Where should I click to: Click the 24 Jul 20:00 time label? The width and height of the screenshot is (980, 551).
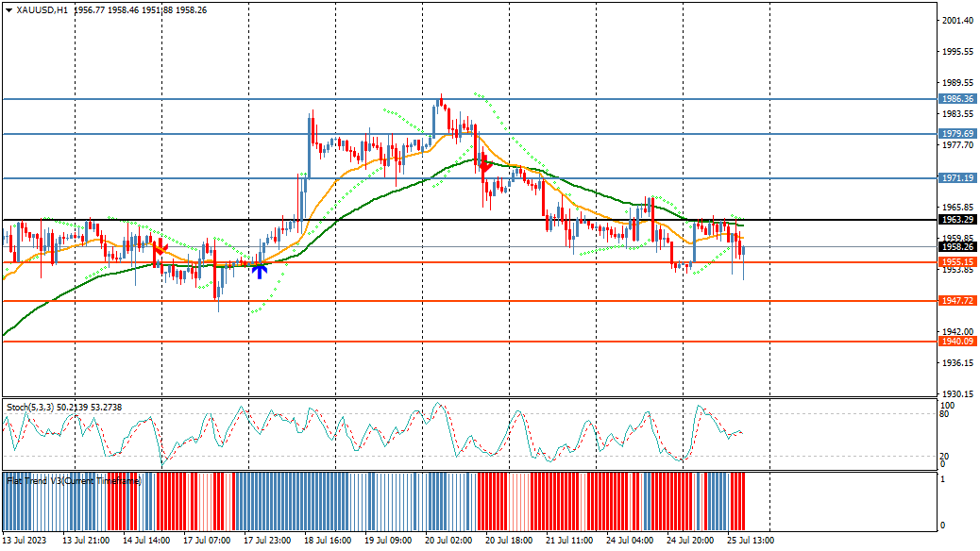(690, 541)
